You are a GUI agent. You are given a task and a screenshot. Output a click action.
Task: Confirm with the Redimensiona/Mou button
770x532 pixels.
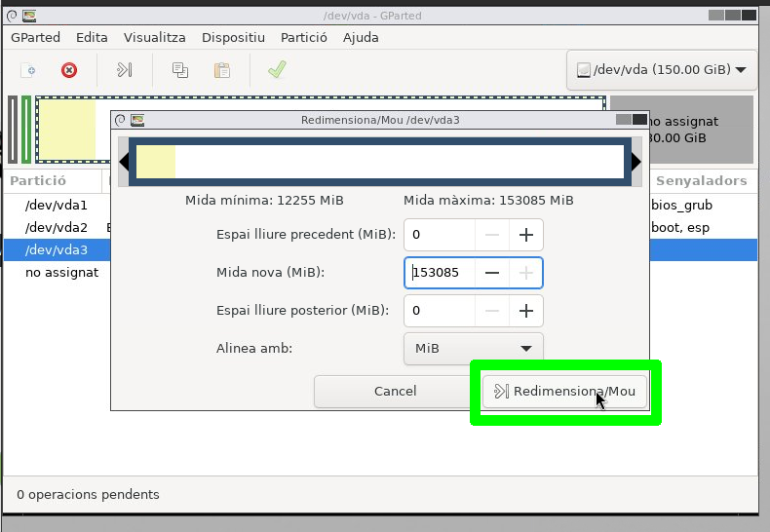coord(565,392)
